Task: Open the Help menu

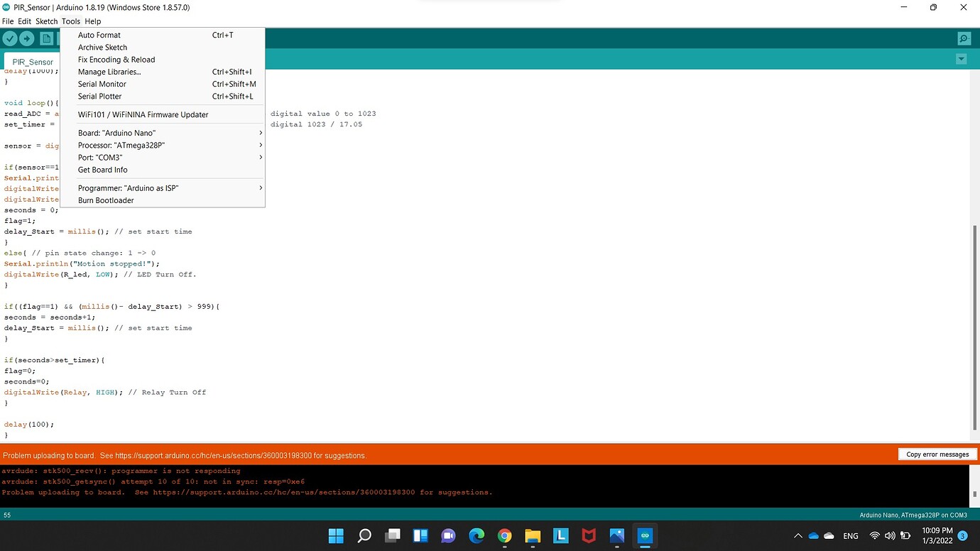Action: coord(92,21)
